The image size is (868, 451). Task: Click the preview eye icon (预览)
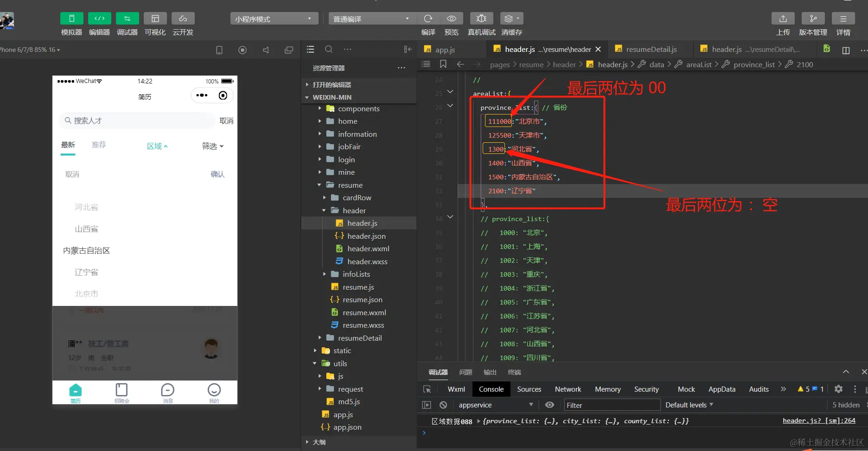pos(451,19)
